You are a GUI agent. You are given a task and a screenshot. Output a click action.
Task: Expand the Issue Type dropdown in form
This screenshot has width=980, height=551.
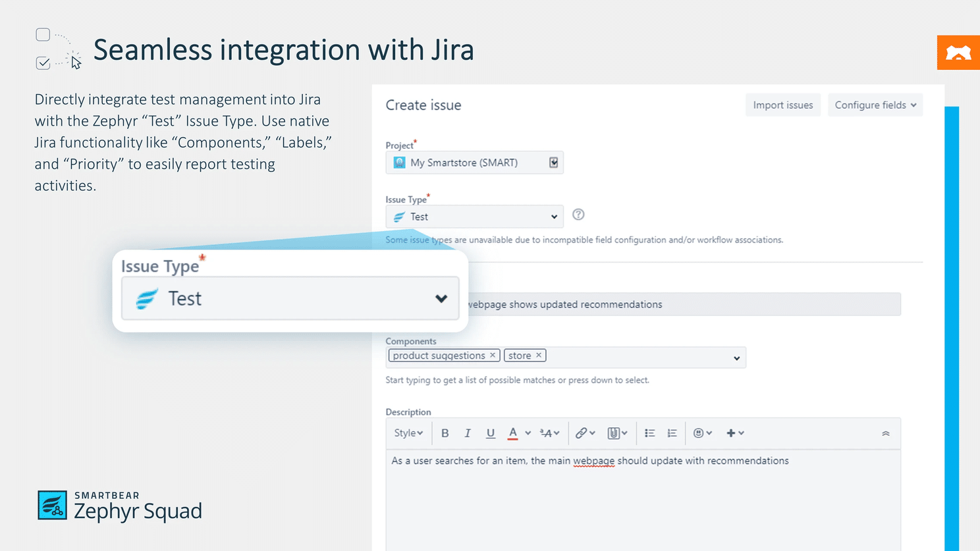point(474,217)
